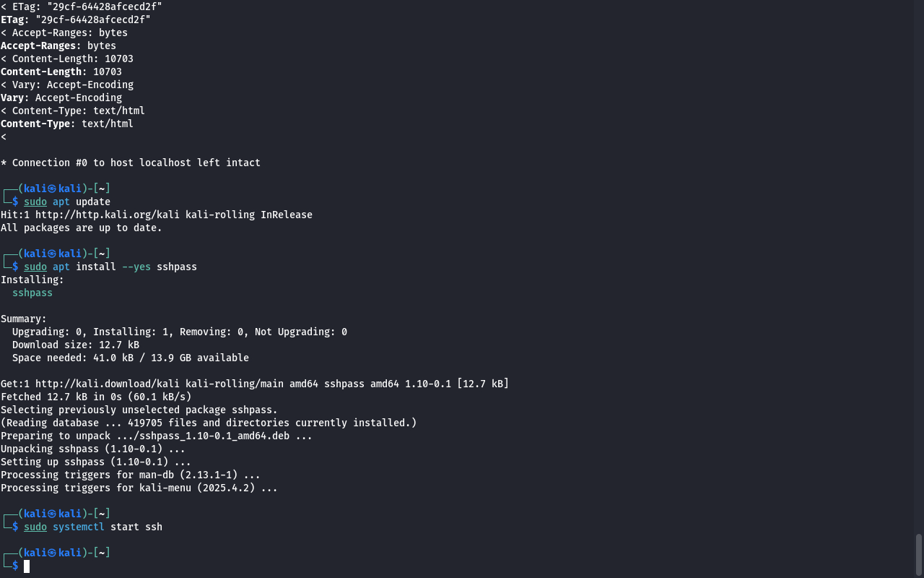The width and height of the screenshot is (924, 578).
Task: Click the bold 'ETag' header line
Action: click(75, 20)
